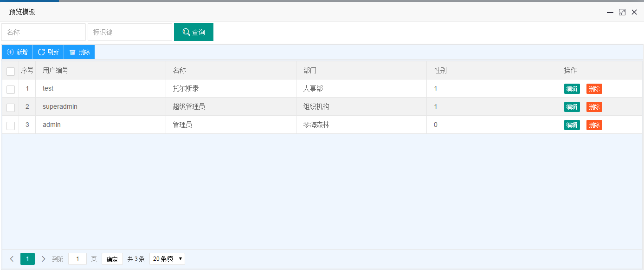Image resolution: width=644 pixels, height=270 pixels.
Task: Select the superadmin row checkbox
Action: 11,107
